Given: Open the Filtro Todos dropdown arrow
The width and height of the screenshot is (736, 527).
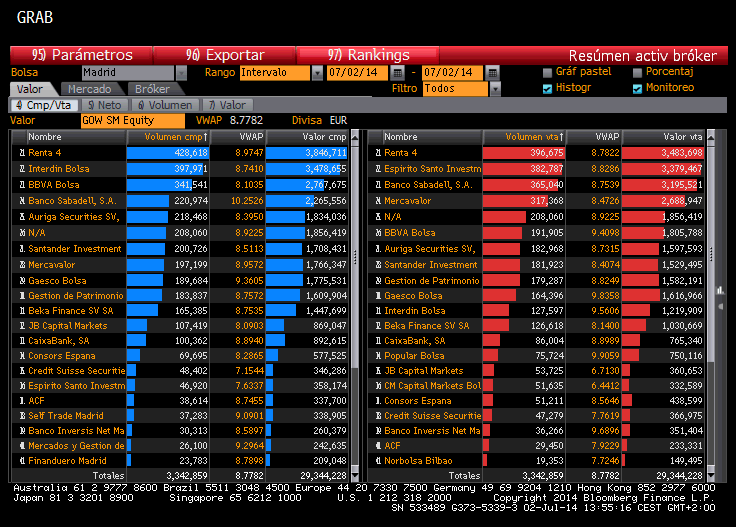Looking at the screenshot, I should 495,89.
